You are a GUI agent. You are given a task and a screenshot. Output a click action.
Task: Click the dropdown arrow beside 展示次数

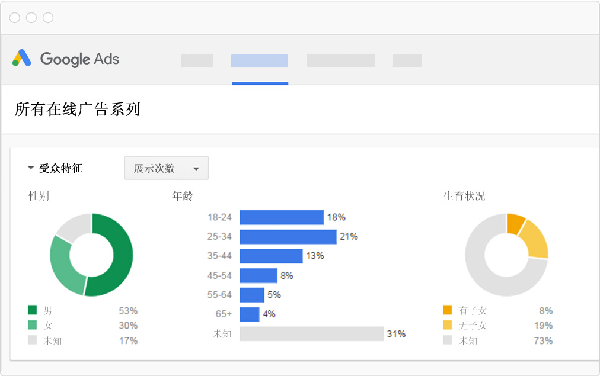click(196, 169)
